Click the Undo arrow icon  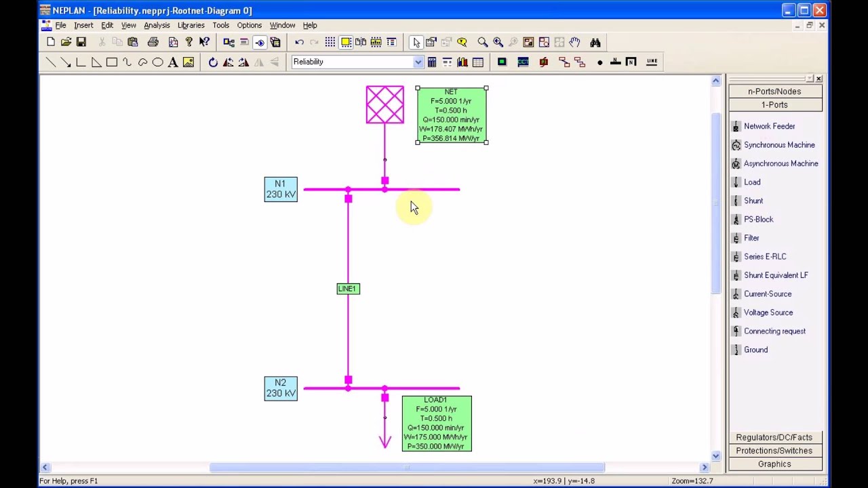point(299,42)
